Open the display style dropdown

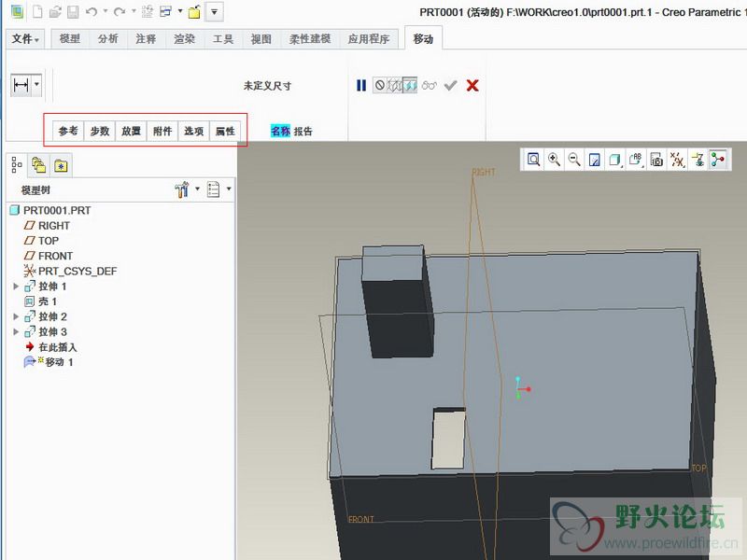[615, 160]
